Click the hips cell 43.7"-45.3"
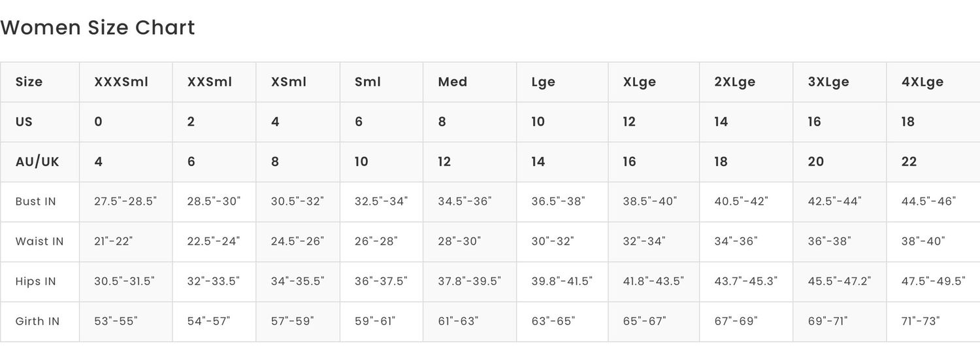980x363 pixels. 746,281
